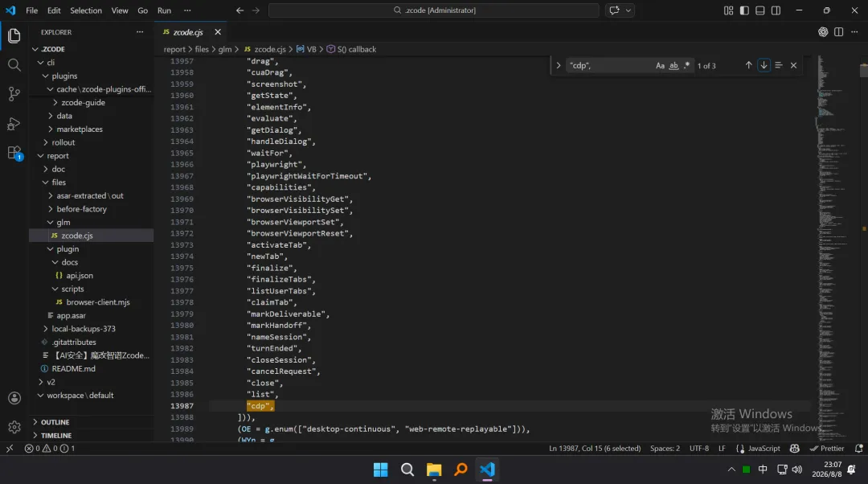
Task: Change indentation via Spaces: 2
Action: click(x=665, y=449)
